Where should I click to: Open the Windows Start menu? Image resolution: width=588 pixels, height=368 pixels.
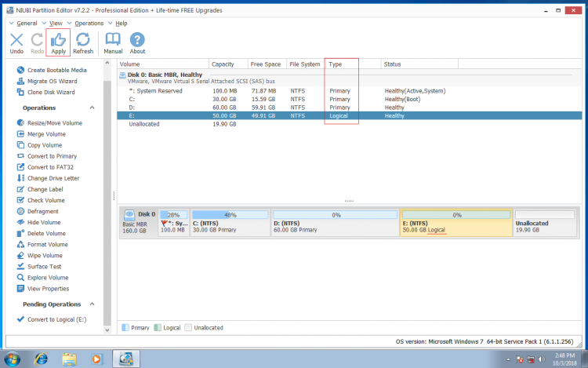click(13, 359)
